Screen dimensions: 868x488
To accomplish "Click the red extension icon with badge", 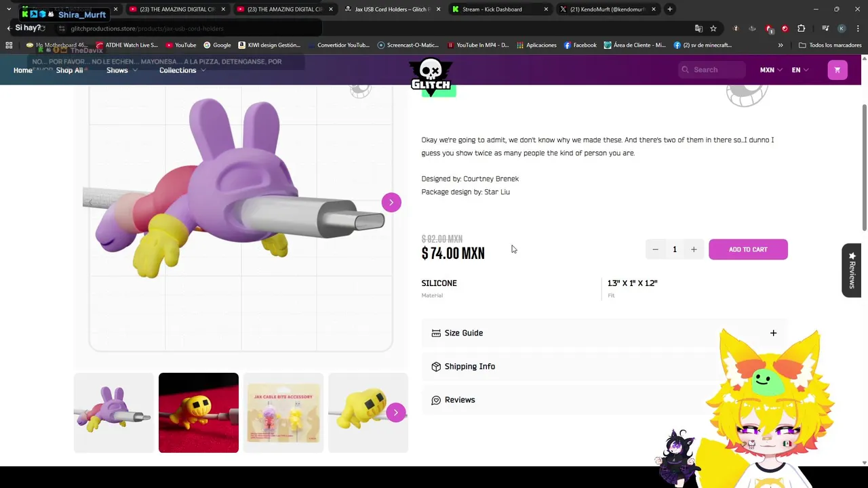I will click(769, 28).
